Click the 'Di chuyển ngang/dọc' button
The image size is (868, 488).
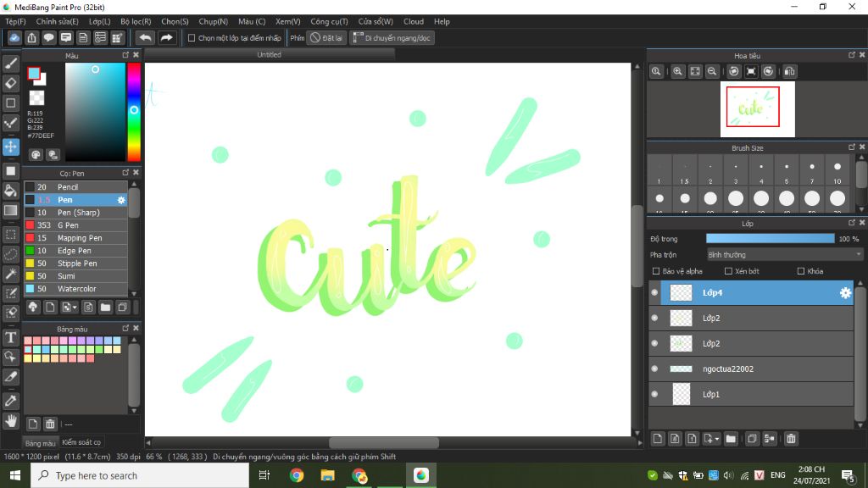(x=392, y=37)
